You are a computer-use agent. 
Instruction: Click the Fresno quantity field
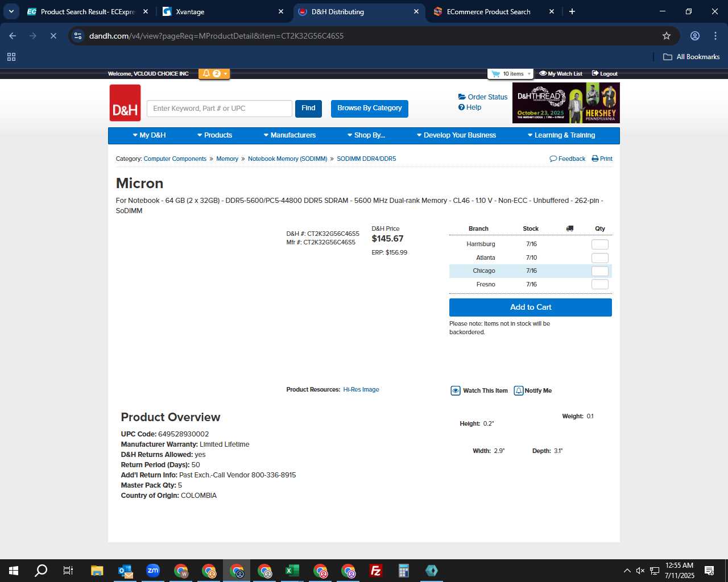(x=600, y=284)
